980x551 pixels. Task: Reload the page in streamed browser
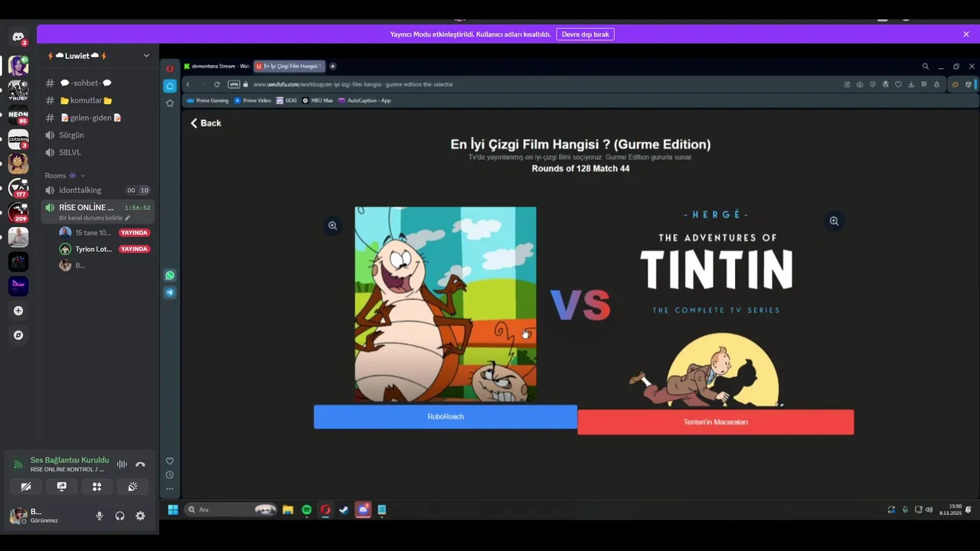tap(217, 84)
